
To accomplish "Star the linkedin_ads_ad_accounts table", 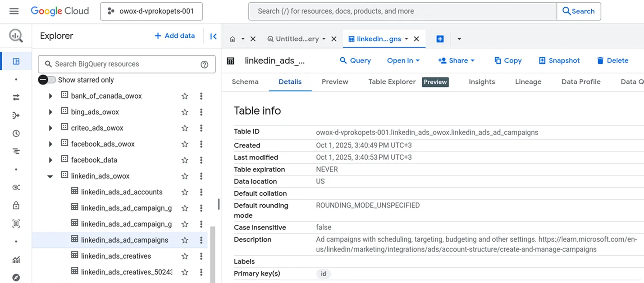I will point(184,192).
